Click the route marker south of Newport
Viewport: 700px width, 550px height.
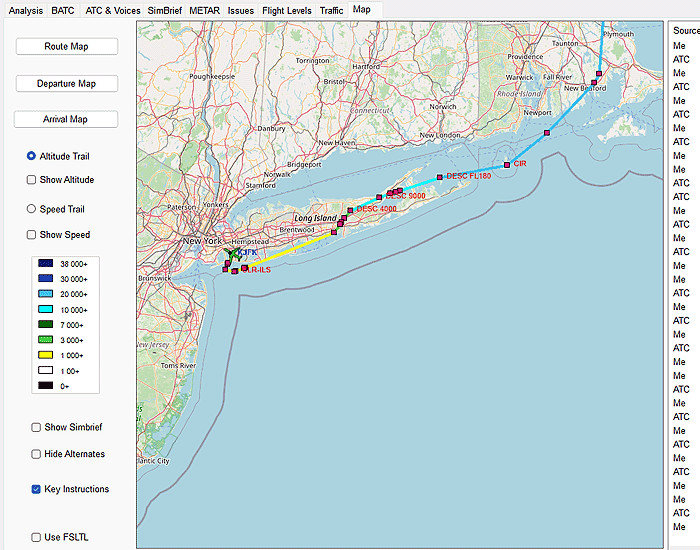coord(547,132)
